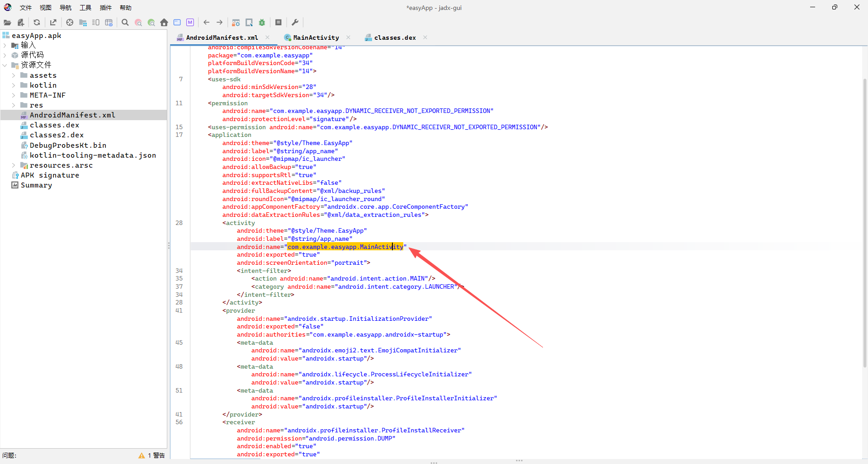
Task: Expand the res folder
Action: pos(14,105)
